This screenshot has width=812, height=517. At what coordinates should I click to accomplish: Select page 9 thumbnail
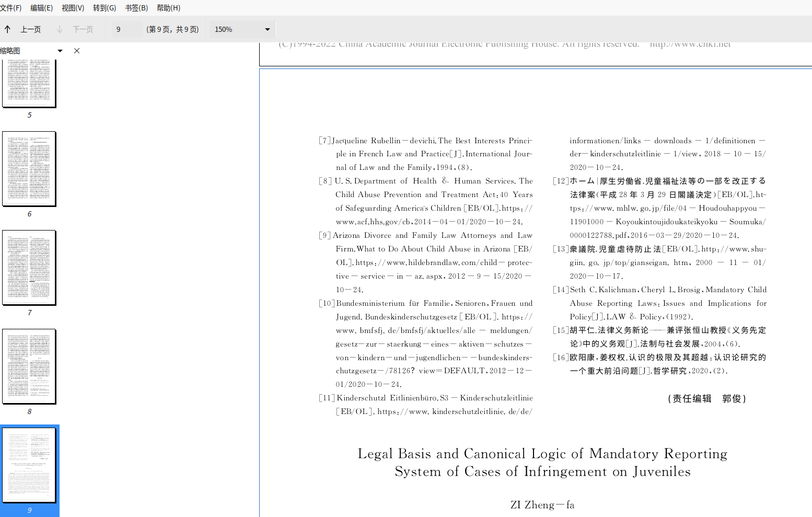click(29, 465)
